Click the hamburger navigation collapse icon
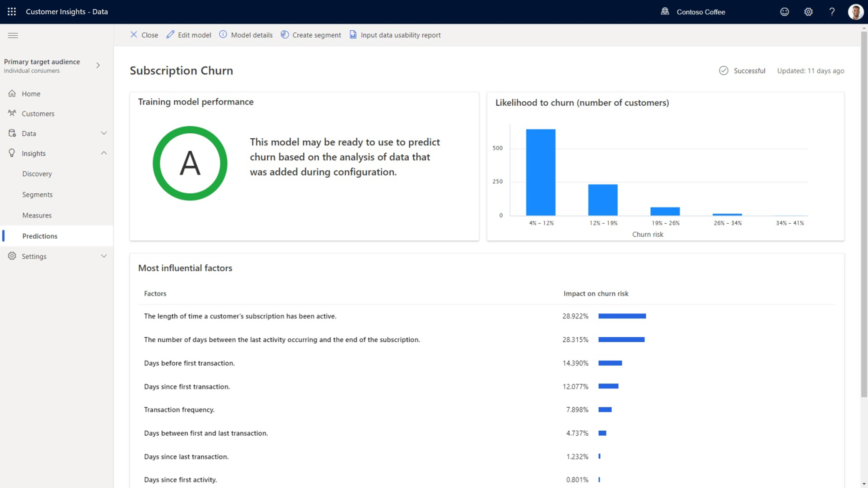This screenshot has width=868, height=488. (13, 35)
